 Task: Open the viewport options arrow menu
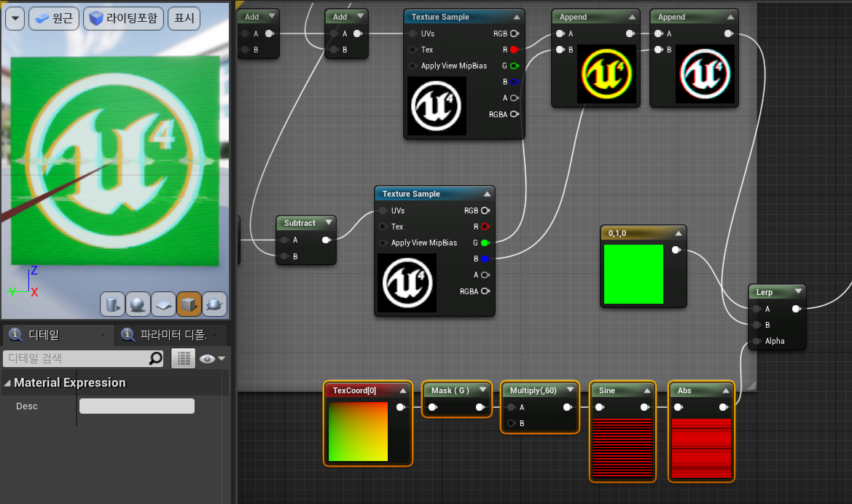(15, 18)
